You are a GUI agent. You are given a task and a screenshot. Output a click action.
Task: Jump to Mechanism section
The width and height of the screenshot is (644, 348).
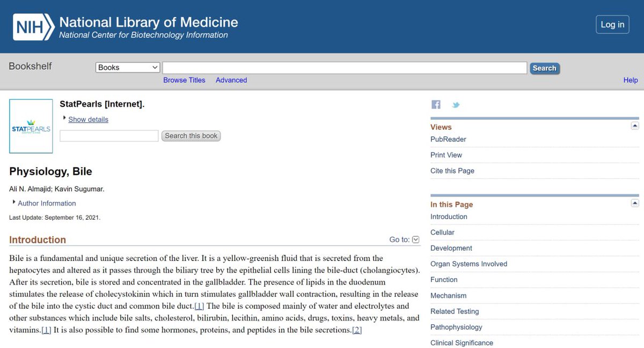pos(448,295)
